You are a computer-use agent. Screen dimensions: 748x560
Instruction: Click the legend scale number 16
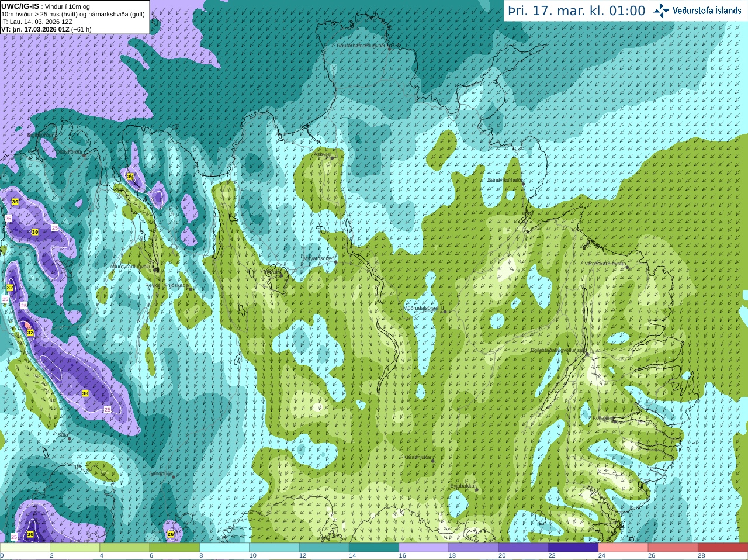click(x=403, y=556)
